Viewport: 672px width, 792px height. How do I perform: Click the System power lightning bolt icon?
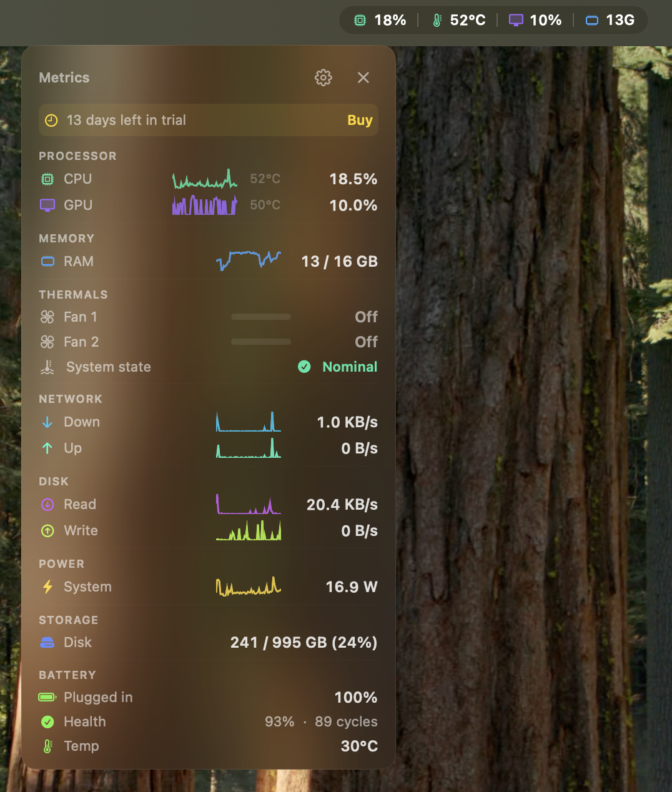[x=47, y=587]
